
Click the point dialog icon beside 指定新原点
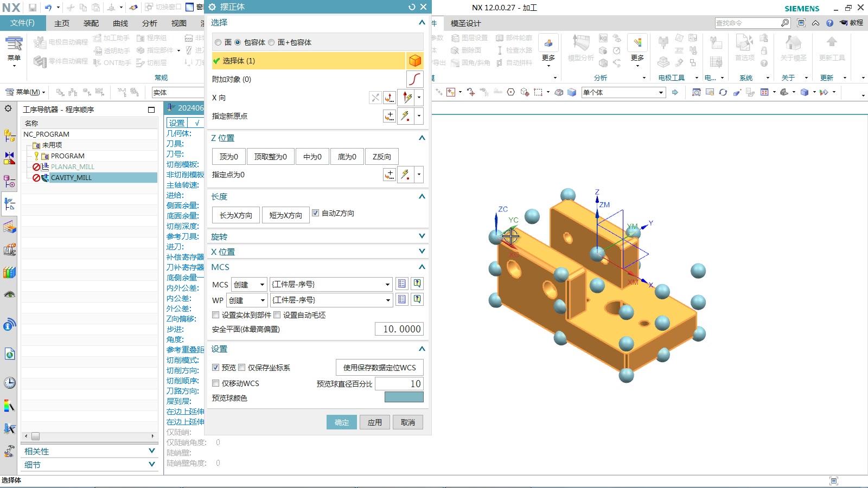(x=390, y=116)
